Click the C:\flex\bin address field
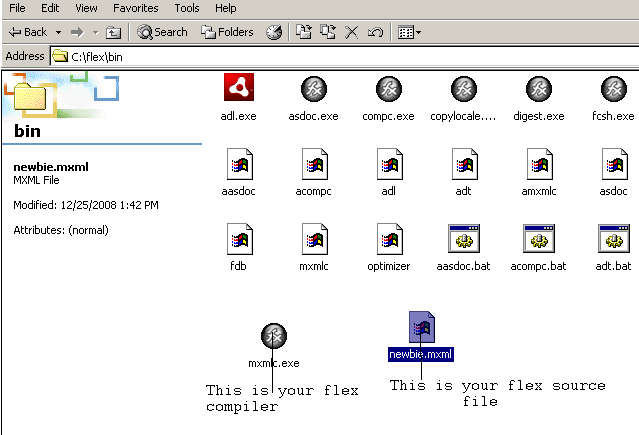Screen dimensions: 639x435 [x=344, y=57]
